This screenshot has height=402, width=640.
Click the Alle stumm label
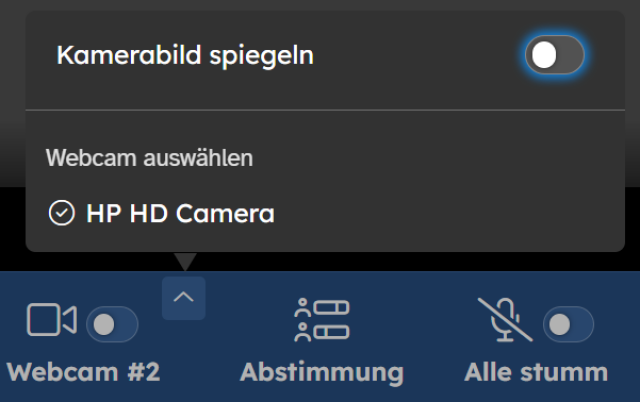pyautogui.click(x=536, y=372)
